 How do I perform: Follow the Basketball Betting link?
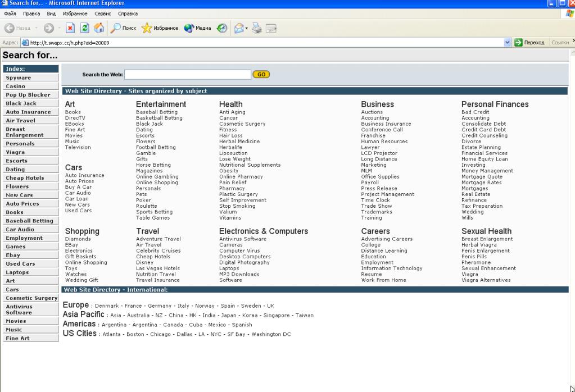coord(159,118)
